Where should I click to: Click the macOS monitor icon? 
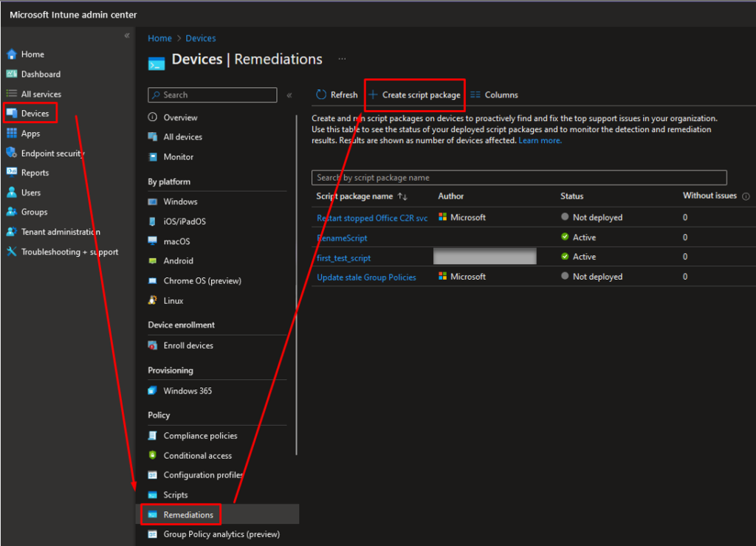point(152,241)
